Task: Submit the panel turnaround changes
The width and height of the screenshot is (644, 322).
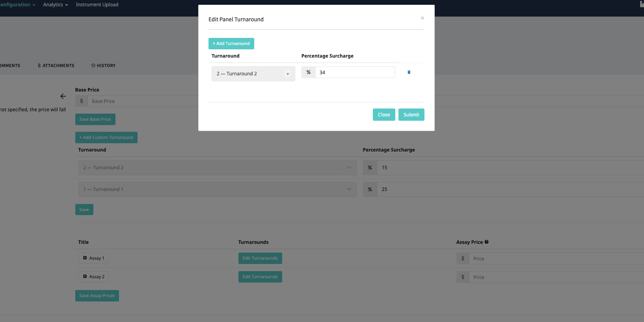Action: coord(411,115)
